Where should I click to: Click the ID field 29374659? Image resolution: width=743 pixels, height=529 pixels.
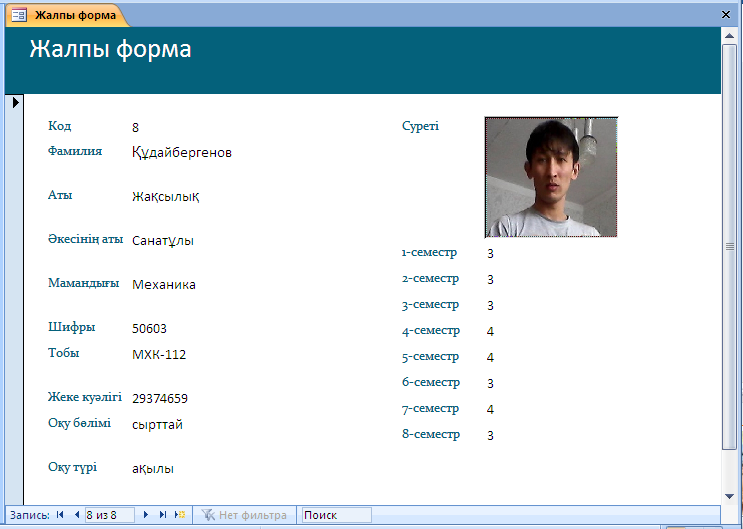click(160, 398)
